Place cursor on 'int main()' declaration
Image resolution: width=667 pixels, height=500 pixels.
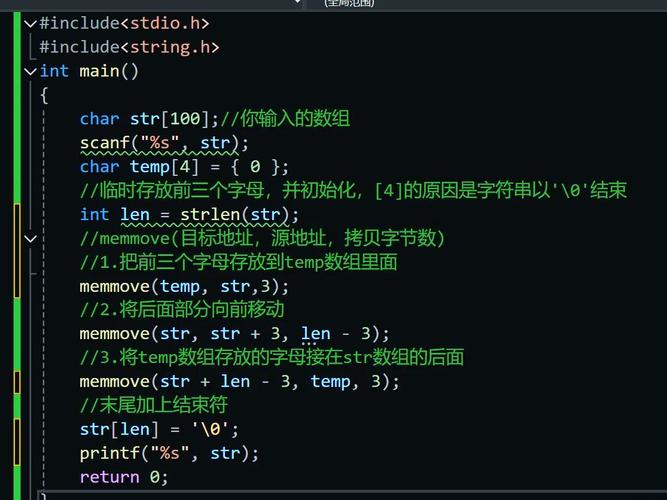pos(89,71)
